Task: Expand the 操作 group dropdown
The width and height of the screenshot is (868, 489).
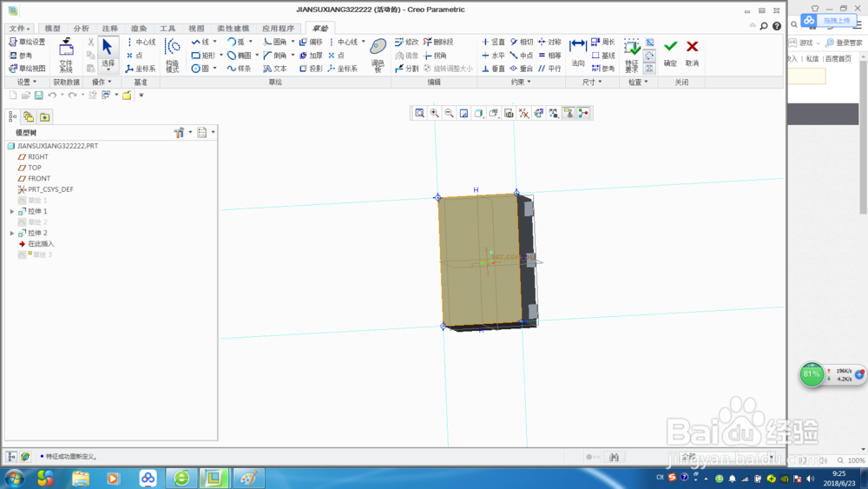Action: pos(102,82)
